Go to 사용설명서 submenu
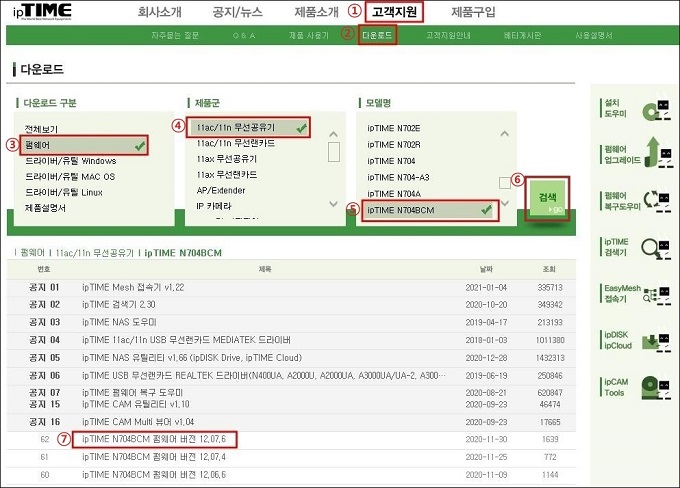680x488 pixels. coord(594,36)
